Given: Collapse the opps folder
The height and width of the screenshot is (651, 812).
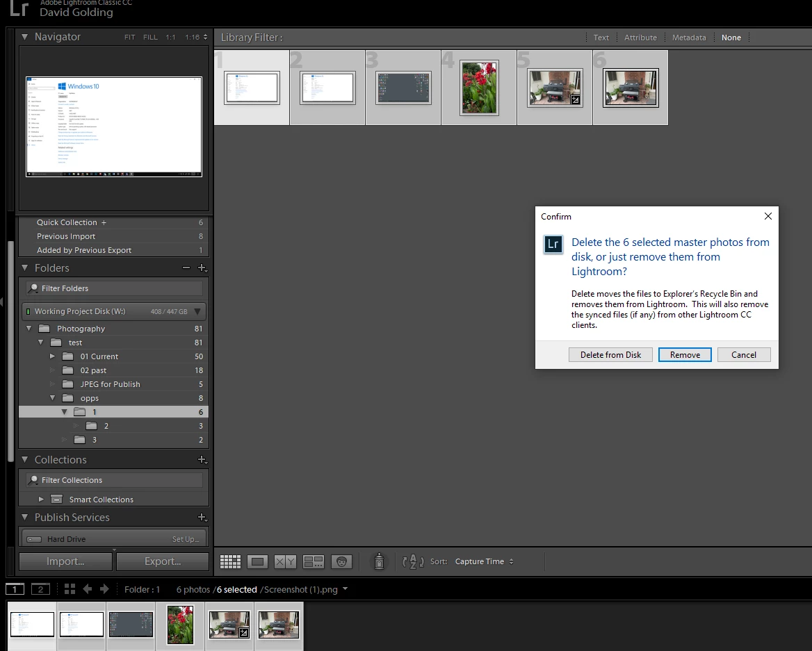Looking at the screenshot, I should [52, 398].
